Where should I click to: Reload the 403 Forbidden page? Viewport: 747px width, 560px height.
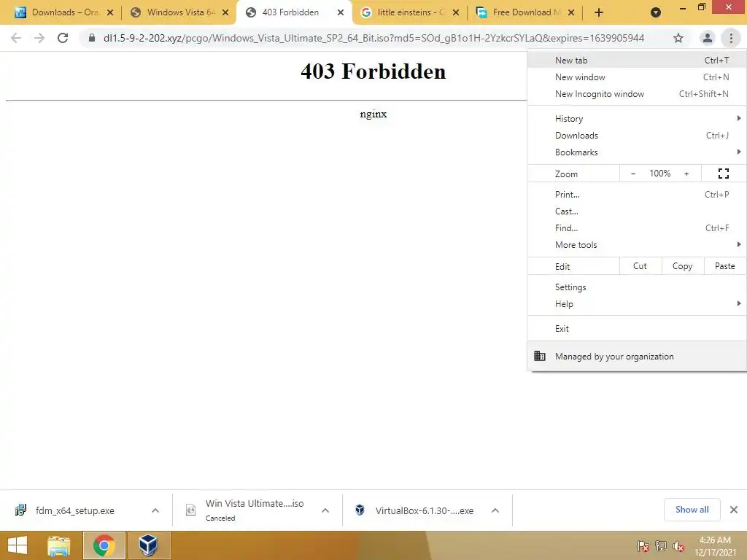tap(63, 38)
